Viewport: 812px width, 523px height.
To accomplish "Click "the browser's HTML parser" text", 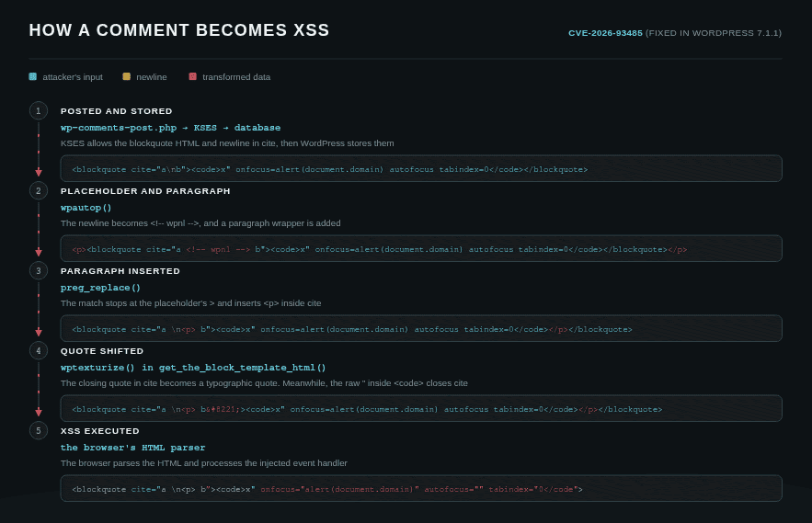I will (132, 448).
